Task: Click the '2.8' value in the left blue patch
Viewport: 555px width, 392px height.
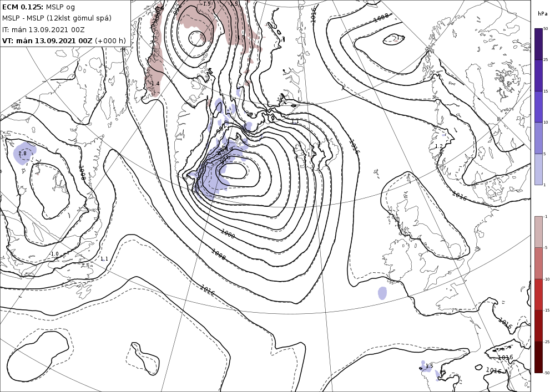Action: click(22, 154)
